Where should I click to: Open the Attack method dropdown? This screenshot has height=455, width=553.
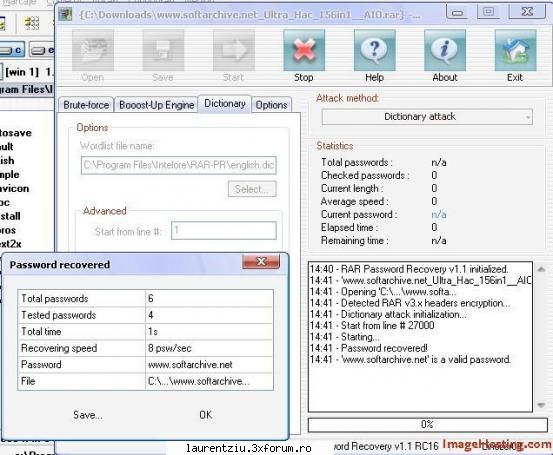(x=427, y=117)
